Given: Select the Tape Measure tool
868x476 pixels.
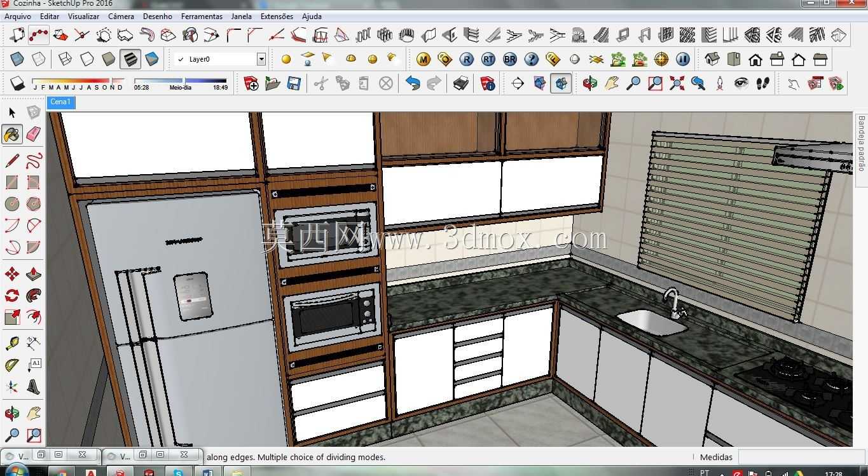Looking at the screenshot, I should click(x=12, y=344).
